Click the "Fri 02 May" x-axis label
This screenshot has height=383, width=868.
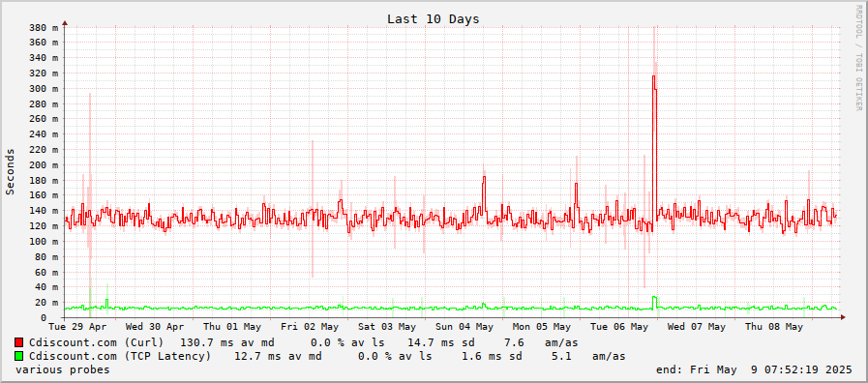tap(310, 327)
